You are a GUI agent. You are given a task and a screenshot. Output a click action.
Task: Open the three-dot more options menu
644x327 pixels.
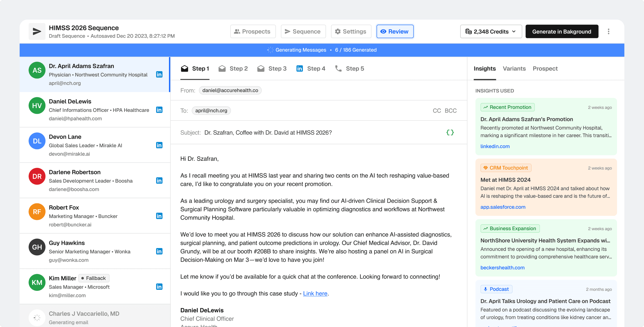(x=608, y=31)
